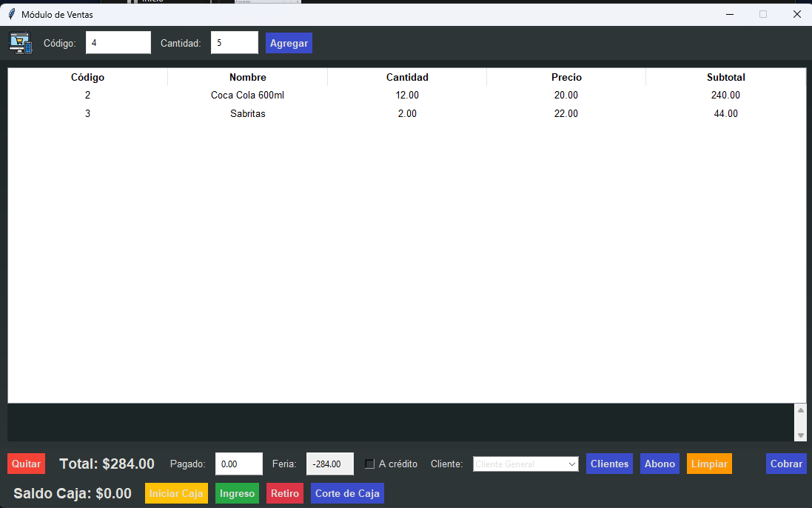This screenshot has width=812, height=508.
Task: Click subtotal cell 44.00
Action: pos(725,113)
